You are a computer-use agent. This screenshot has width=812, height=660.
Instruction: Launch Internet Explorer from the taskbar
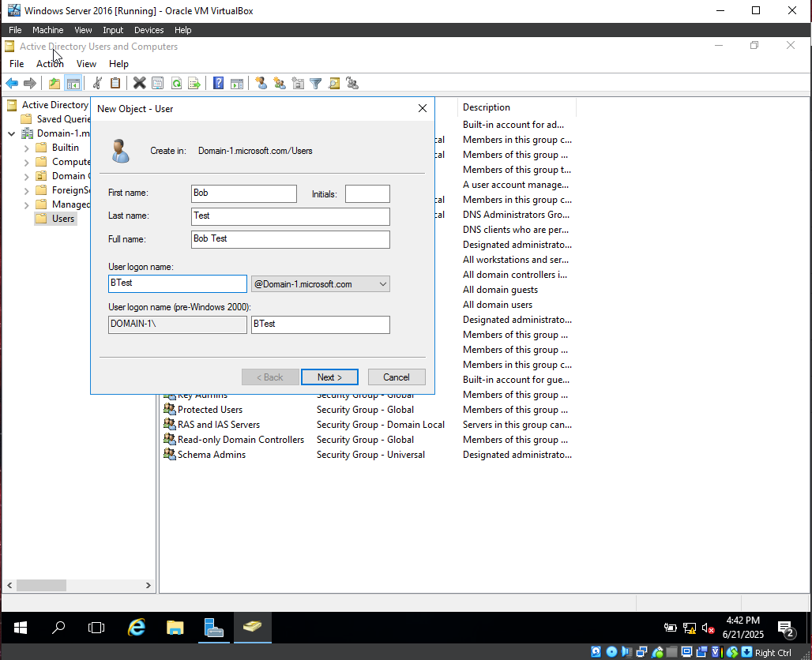(136, 628)
